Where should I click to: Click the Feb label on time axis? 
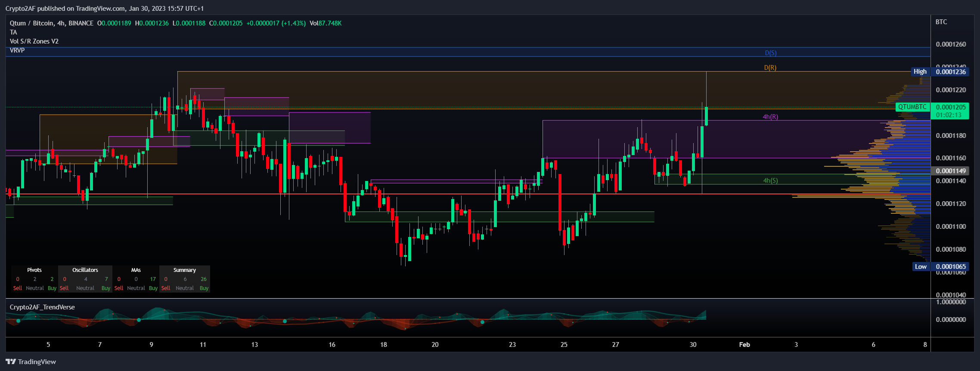[x=744, y=345]
